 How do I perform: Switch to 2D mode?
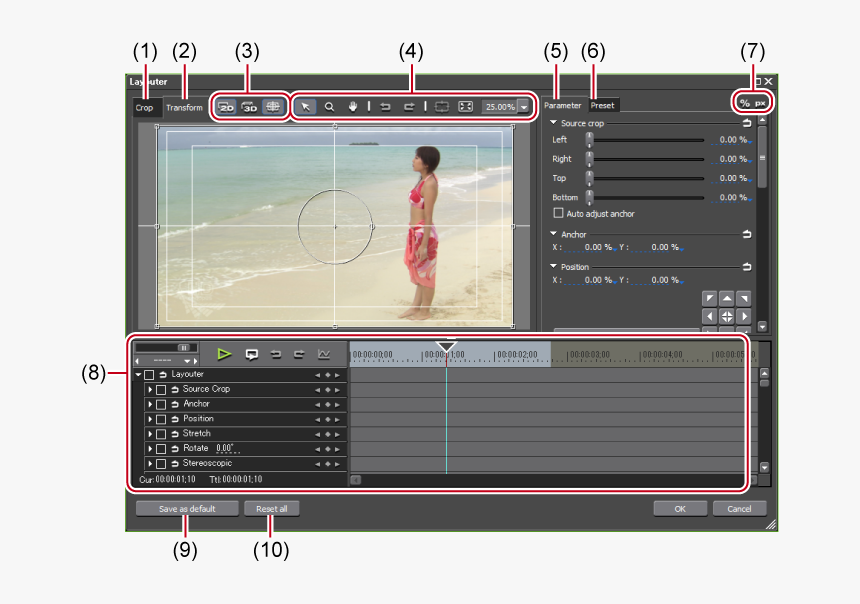click(x=226, y=106)
